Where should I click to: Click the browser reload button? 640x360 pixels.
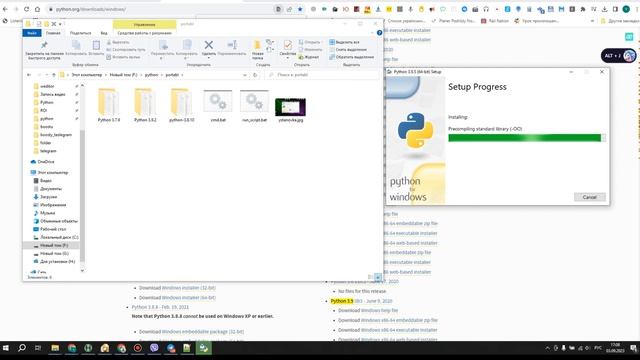26,9
